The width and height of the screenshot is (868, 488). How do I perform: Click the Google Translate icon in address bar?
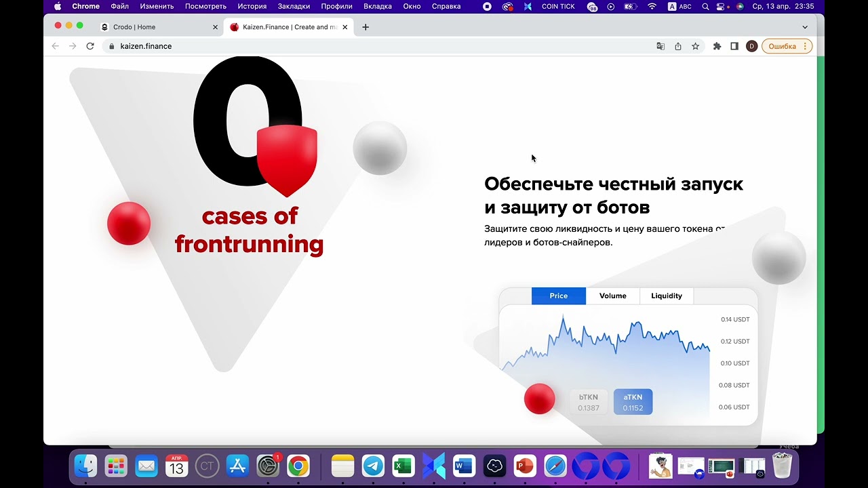pos(660,46)
